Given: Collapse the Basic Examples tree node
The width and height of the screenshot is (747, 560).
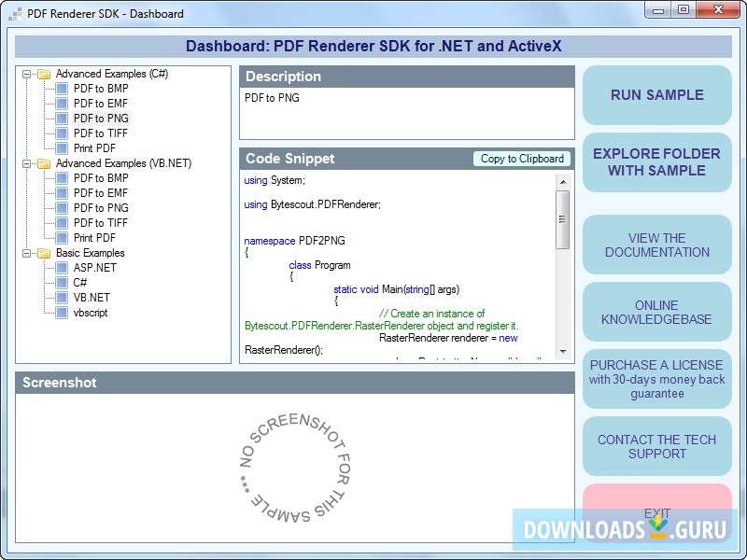Looking at the screenshot, I should [x=27, y=253].
